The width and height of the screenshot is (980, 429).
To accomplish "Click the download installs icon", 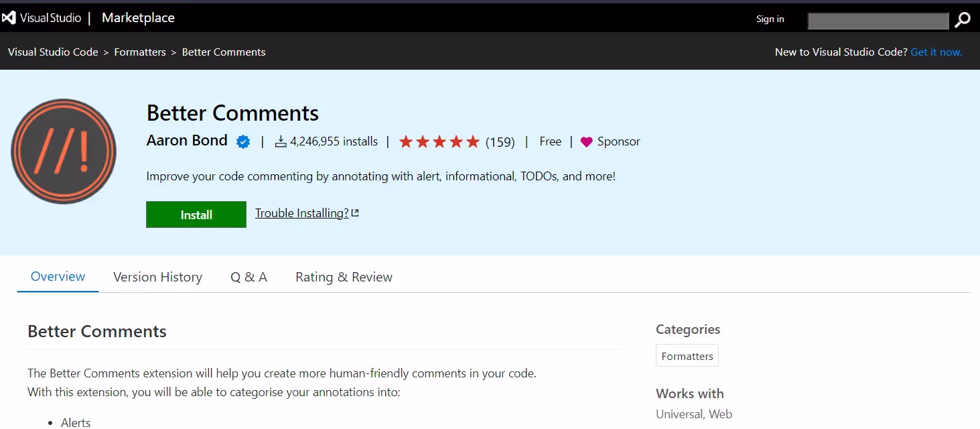I will [x=281, y=141].
